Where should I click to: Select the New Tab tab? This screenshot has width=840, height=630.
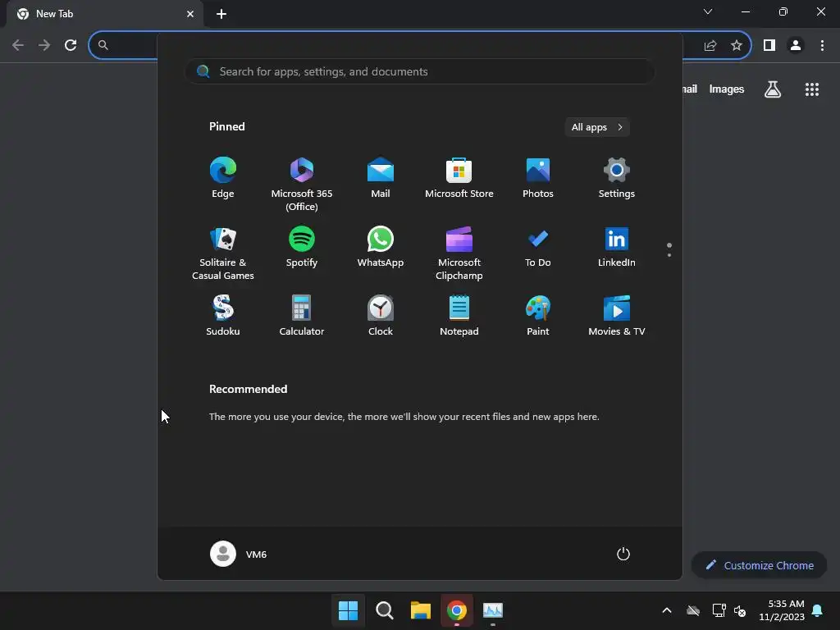104,14
